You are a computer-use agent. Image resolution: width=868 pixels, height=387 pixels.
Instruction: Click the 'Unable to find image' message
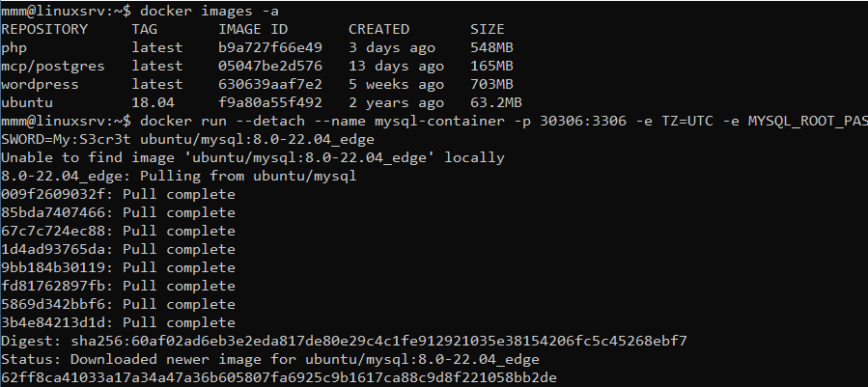pyautogui.click(x=252, y=157)
